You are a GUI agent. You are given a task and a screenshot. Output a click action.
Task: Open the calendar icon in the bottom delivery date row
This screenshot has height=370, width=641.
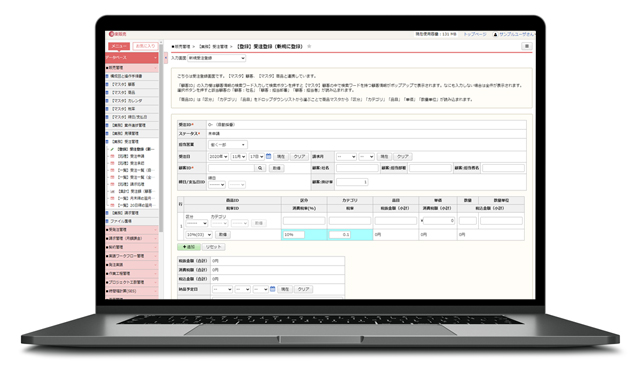[273, 289]
